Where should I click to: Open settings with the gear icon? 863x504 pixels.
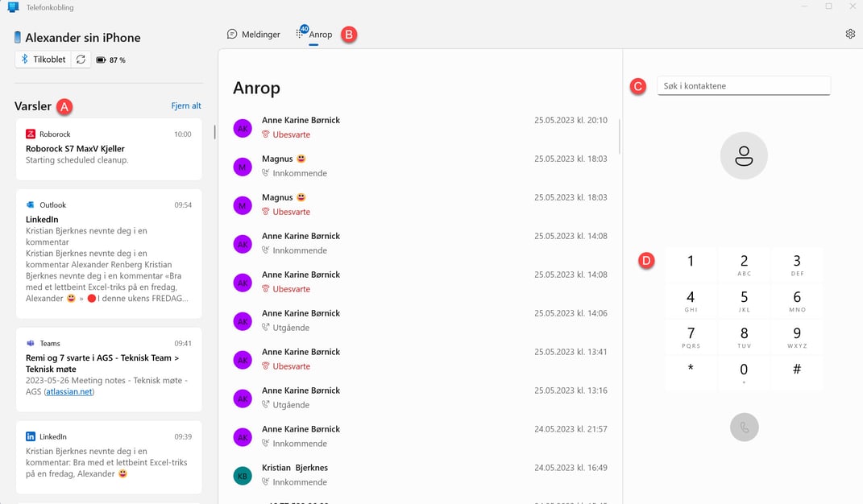coord(850,34)
